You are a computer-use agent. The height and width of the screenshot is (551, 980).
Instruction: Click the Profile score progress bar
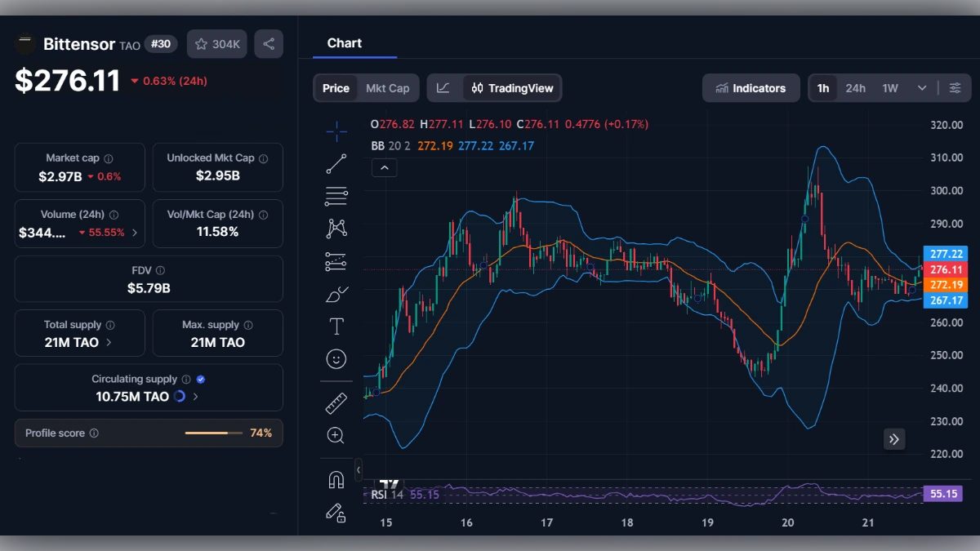214,433
